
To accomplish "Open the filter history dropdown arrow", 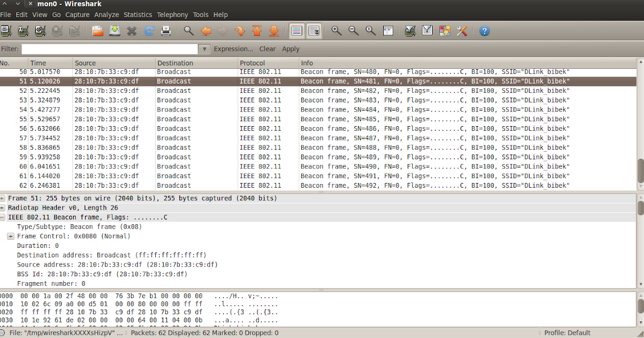I will (x=204, y=49).
